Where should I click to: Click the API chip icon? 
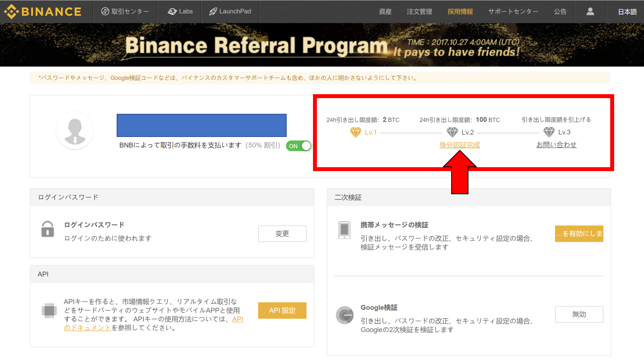(49, 310)
